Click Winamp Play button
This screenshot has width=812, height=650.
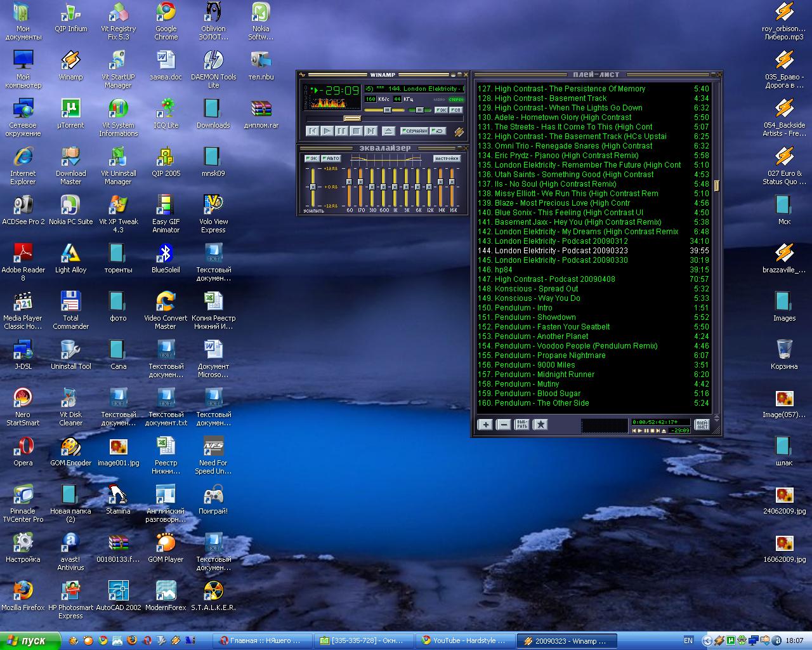[327, 131]
